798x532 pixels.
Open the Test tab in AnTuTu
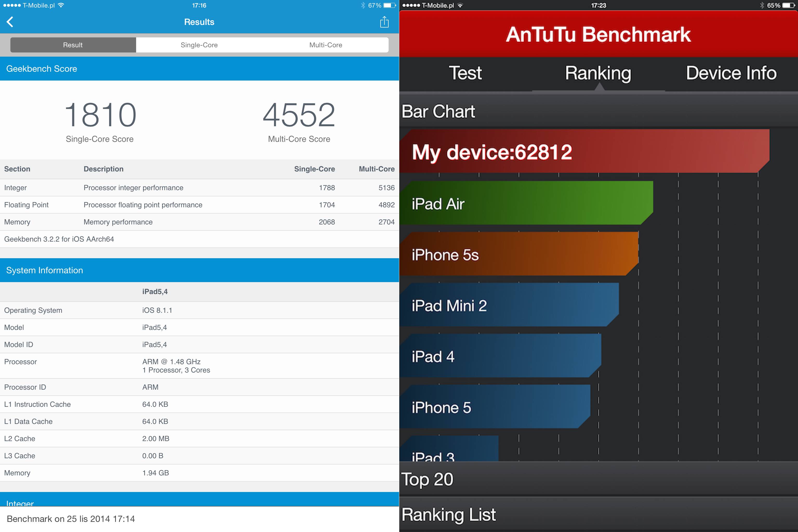pos(465,73)
